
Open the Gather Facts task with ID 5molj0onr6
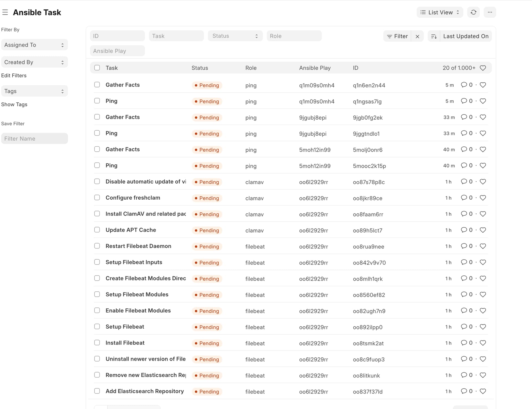pyautogui.click(x=122, y=149)
